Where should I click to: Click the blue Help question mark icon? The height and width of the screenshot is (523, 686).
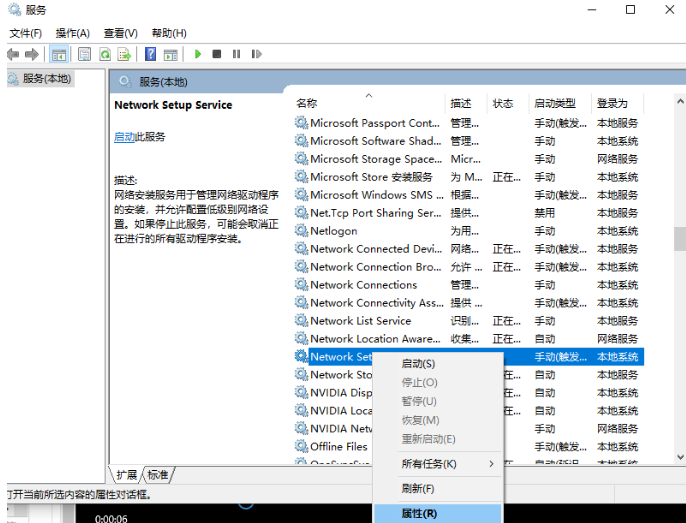(x=150, y=54)
